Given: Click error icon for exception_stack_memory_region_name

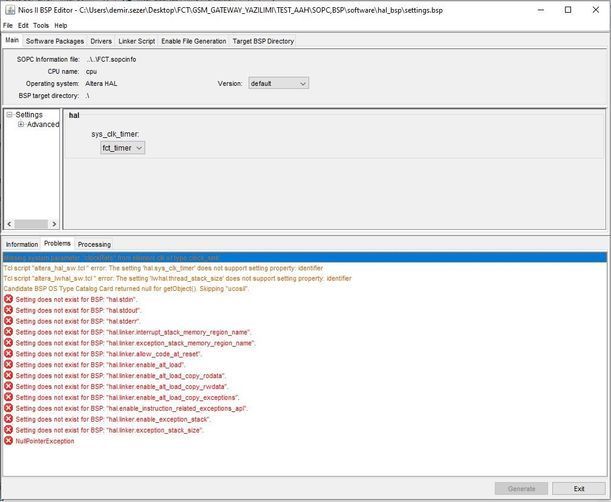Looking at the screenshot, I should (8, 343).
